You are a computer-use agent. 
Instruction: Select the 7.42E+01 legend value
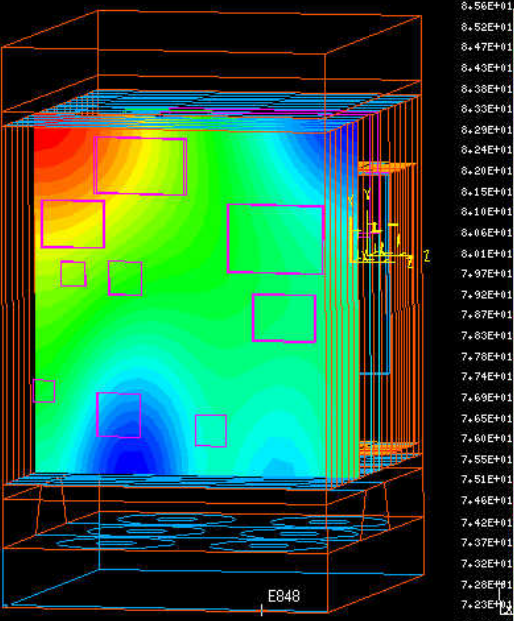pos(487,522)
